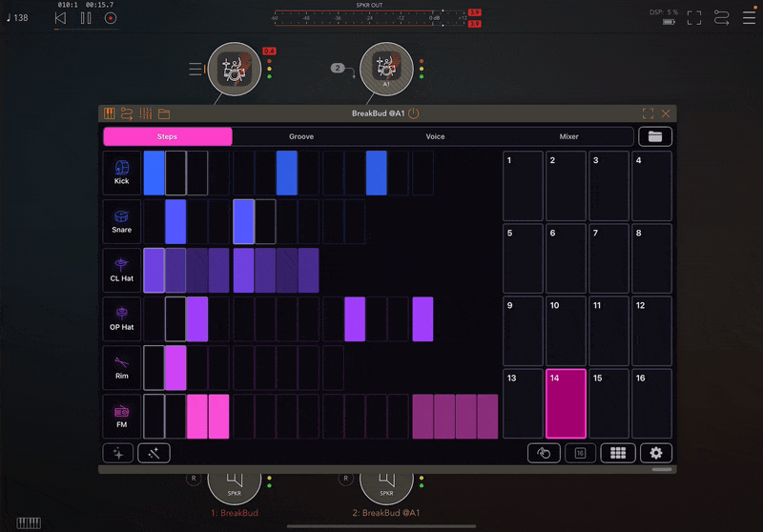Toggle the second Snare step off
Image resolution: width=763 pixels, height=532 pixels.
point(175,222)
